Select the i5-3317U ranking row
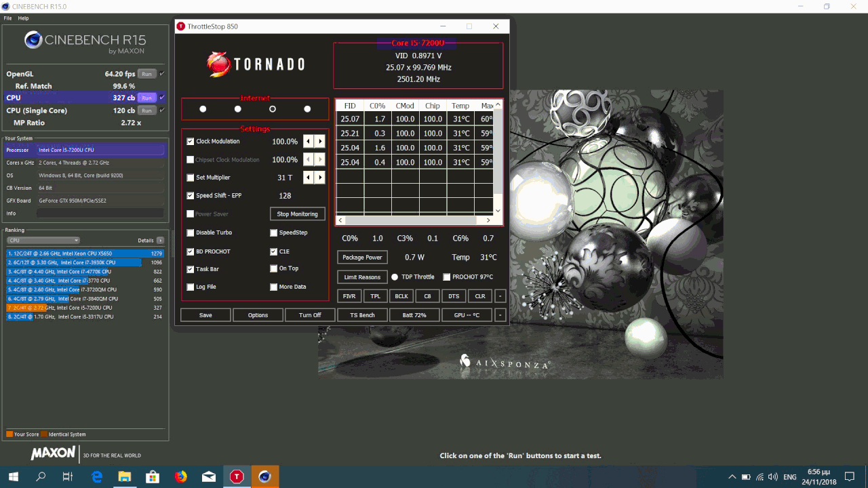Screen dimensions: 868x488 click(x=85, y=317)
